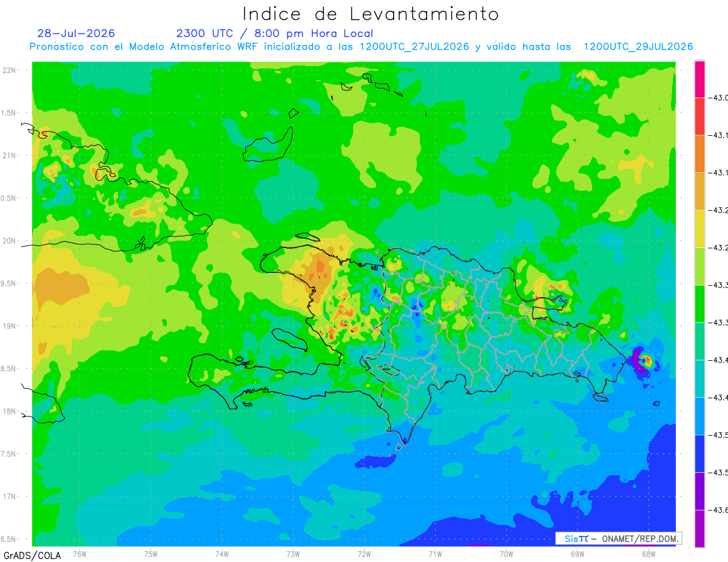The height and width of the screenshot is (562, 728).
Task: Click the '68W' longitude axis label
Action: point(649,554)
